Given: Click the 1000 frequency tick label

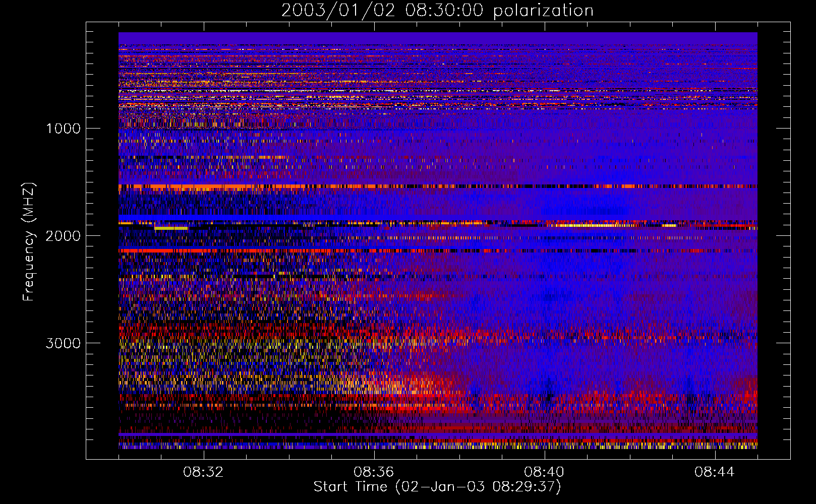Looking at the screenshot, I should coord(63,129).
